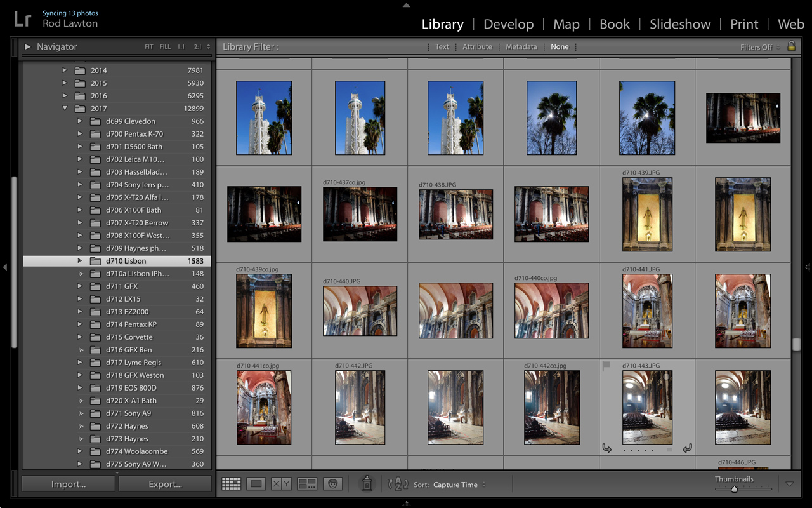Click the folder icon beside d702 Leica M10
This screenshot has width=812, height=508.
tap(96, 159)
